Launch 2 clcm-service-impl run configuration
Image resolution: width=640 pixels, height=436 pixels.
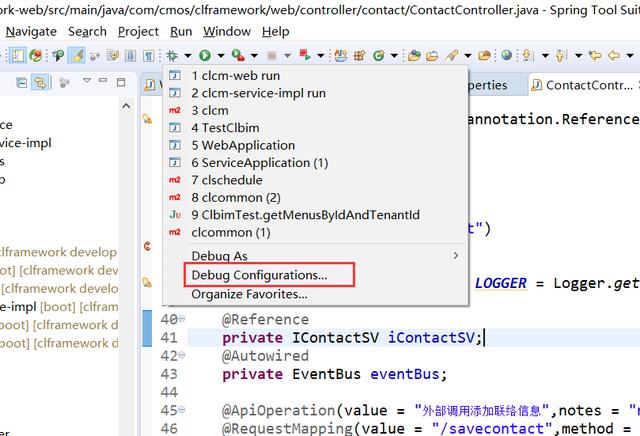[x=315, y=93]
